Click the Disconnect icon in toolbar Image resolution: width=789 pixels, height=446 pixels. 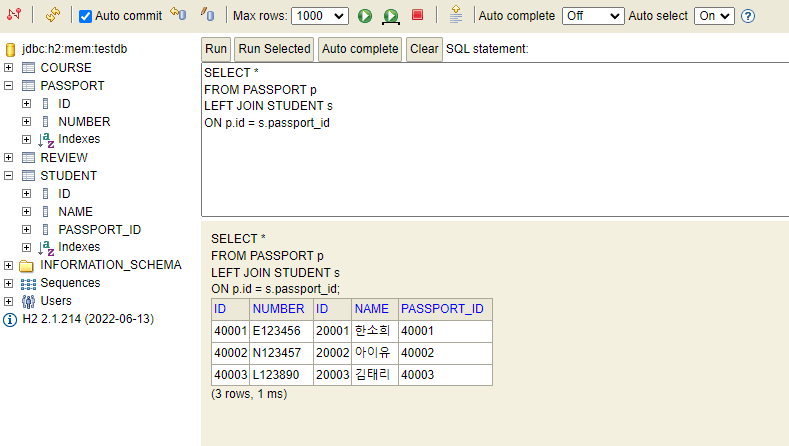tap(14, 15)
